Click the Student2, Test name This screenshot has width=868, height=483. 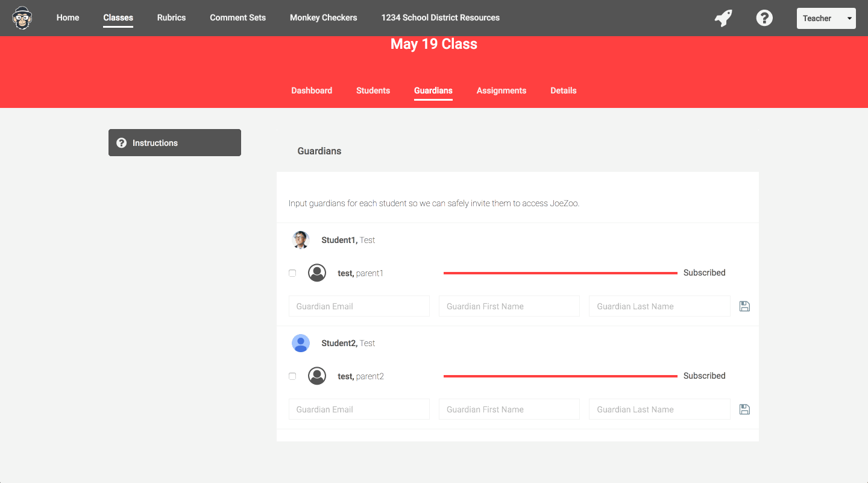(x=348, y=343)
